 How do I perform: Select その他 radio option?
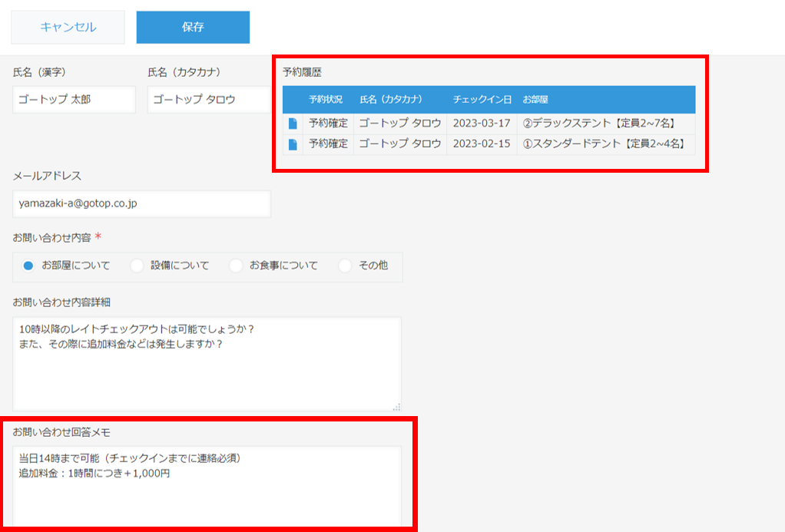tap(345, 266)
